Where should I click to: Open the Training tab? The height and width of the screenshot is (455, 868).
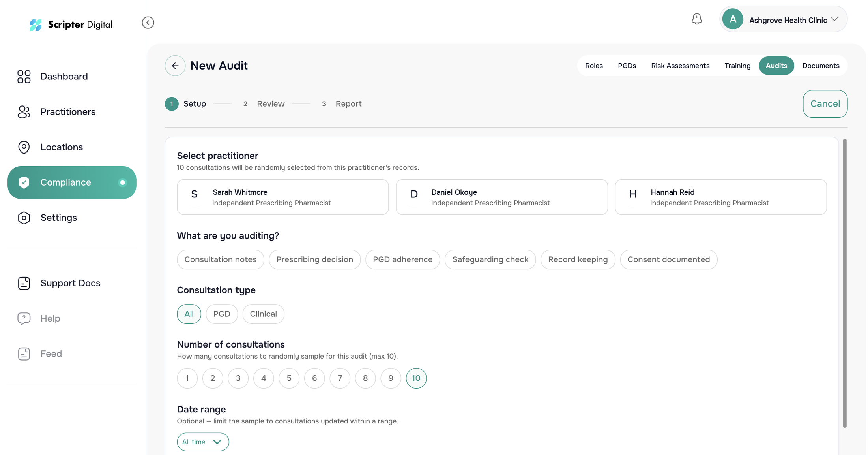(737, 66)
